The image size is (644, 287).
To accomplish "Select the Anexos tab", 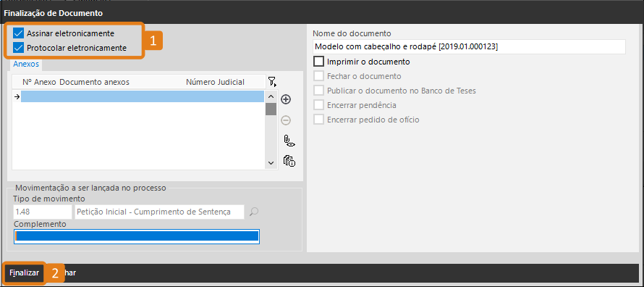I will pos(26,65).
